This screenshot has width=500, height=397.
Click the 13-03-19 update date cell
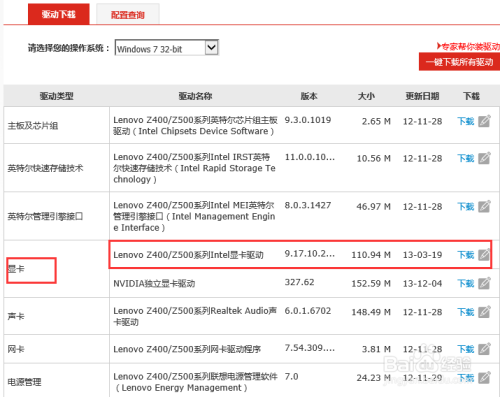[422, 255]
